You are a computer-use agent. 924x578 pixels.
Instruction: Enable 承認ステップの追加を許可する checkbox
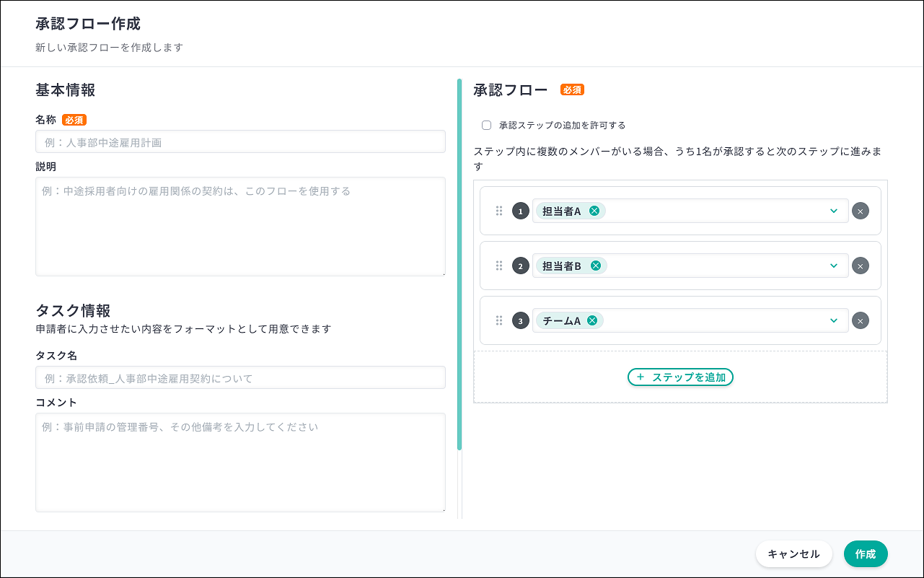point(486,125)
